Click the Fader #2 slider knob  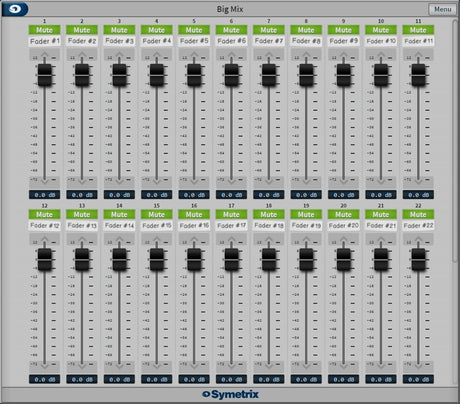(x=82, y=75)
